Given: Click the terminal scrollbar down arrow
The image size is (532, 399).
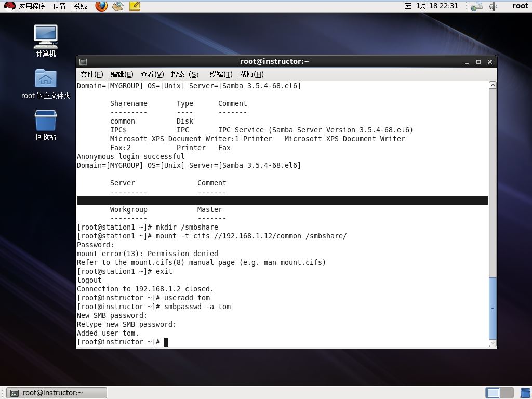Looking at the screenshot, I should coord(493,343).
